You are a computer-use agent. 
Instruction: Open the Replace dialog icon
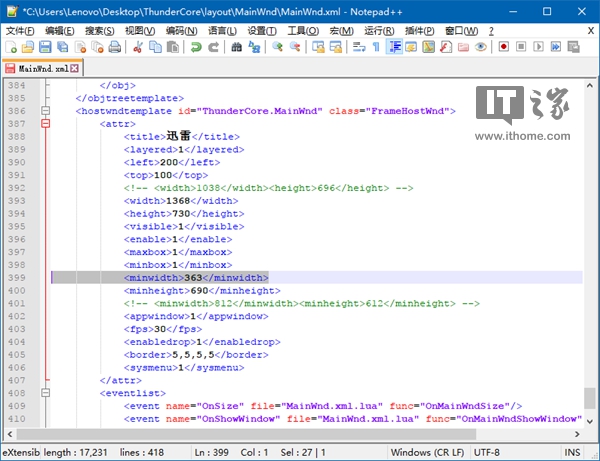click(x=254, y=47)
